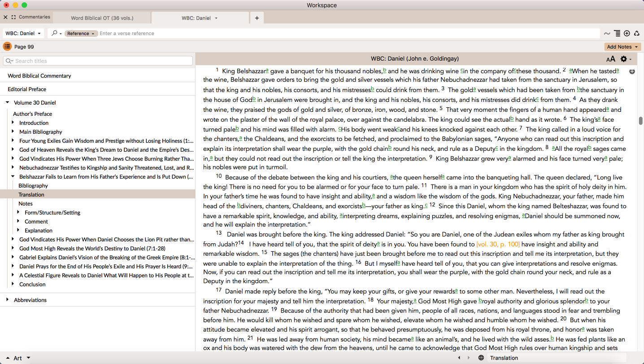Go to next section with right arrow

click(x=469, y=358)
